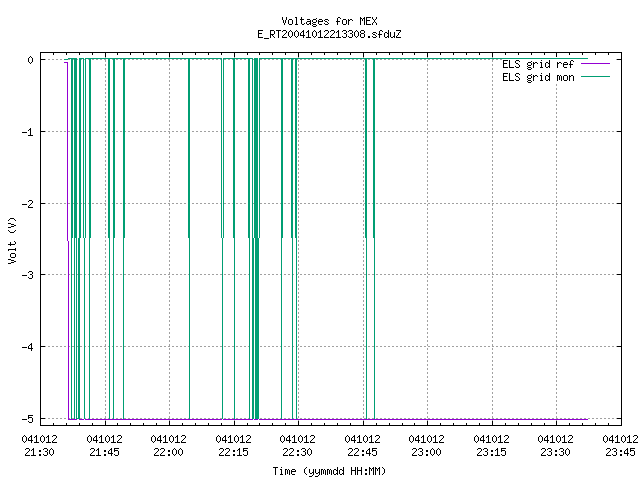Click the x-axis tick label 22:15
The height and width of the screenshot is (480, 640).
(233, 452)
